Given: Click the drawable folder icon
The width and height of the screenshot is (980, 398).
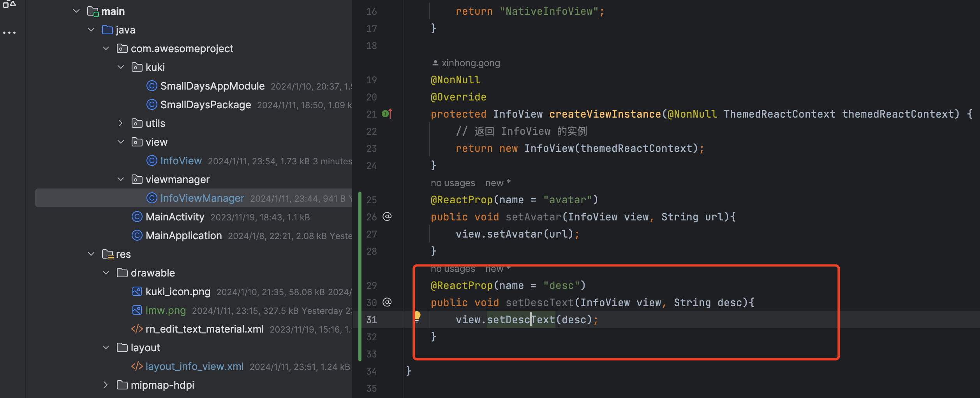Looking at the screenshot, I should click(x=122, y=273).
